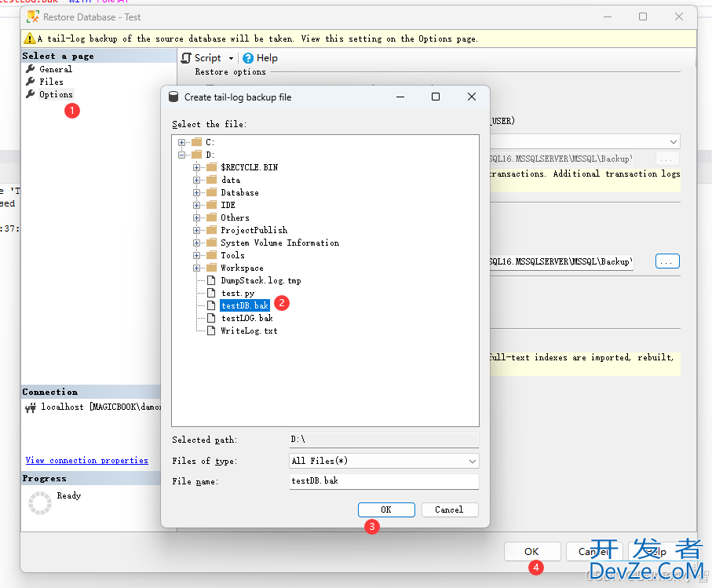Viewport: 712px width, 588px height.
Task: Select the Database folder icon
Action: pyautogui.click(x=212, y=192)
